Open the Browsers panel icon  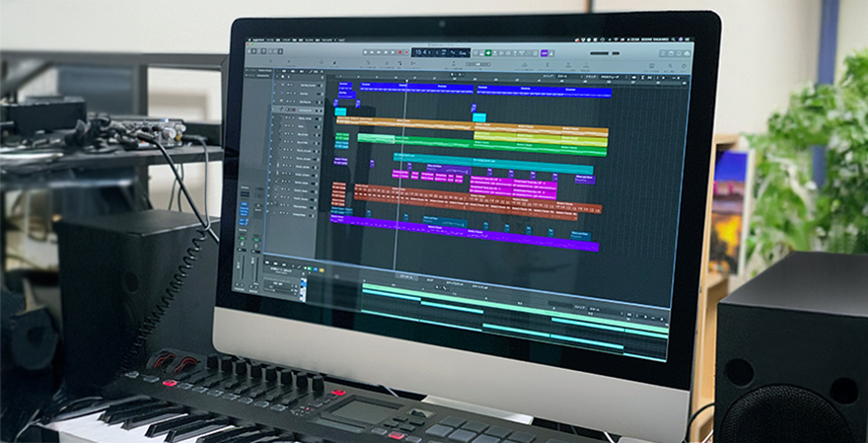(x=685, y=53)
